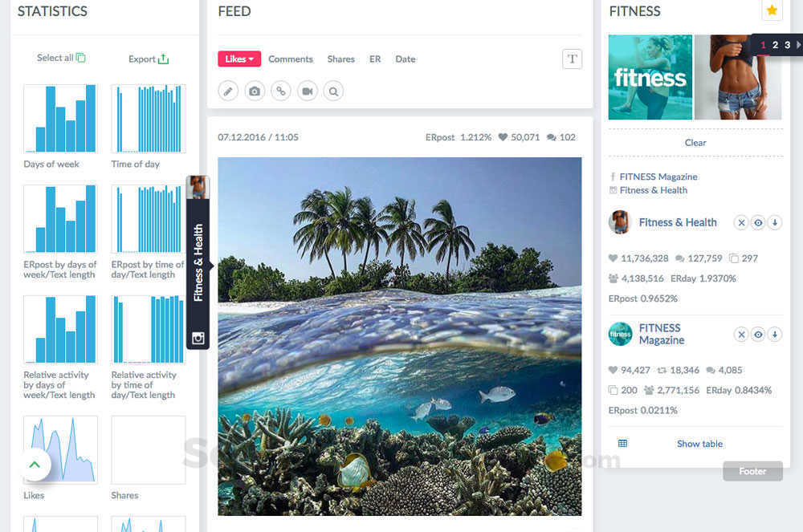Screen dimensions: 803x532
Task: Click the Show table link
Action: [699, 444]
